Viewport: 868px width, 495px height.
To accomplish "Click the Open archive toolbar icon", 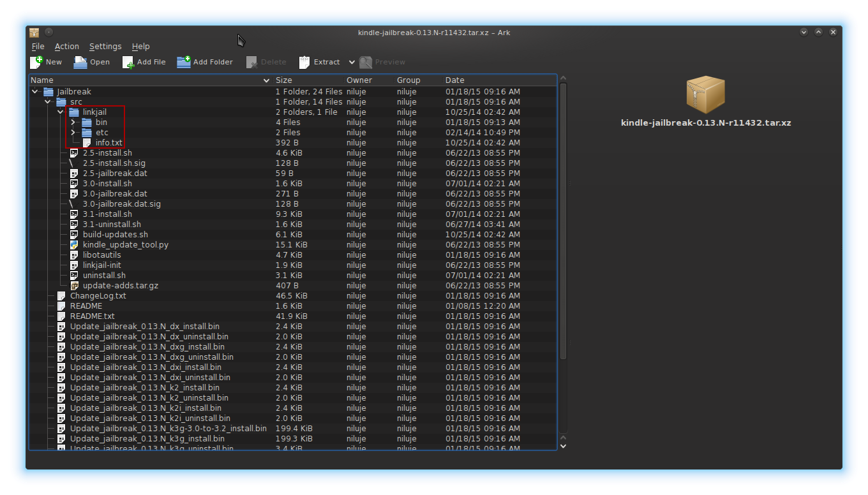I will tap(80, 62).
